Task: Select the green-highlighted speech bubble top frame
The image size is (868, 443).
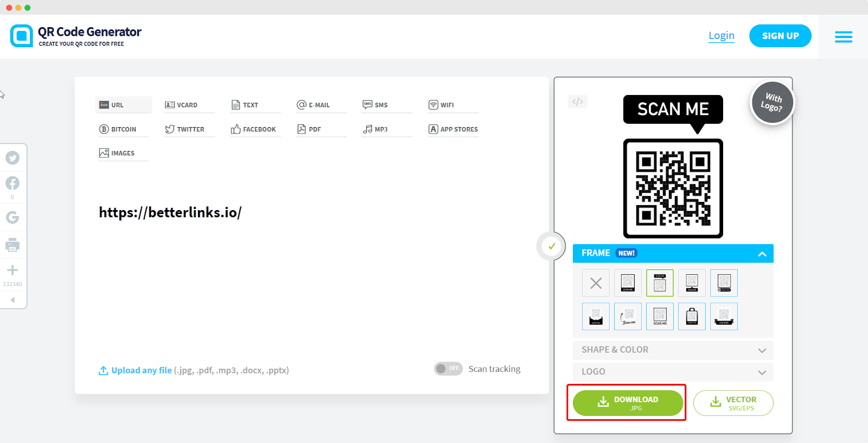Action: point(660,283)
